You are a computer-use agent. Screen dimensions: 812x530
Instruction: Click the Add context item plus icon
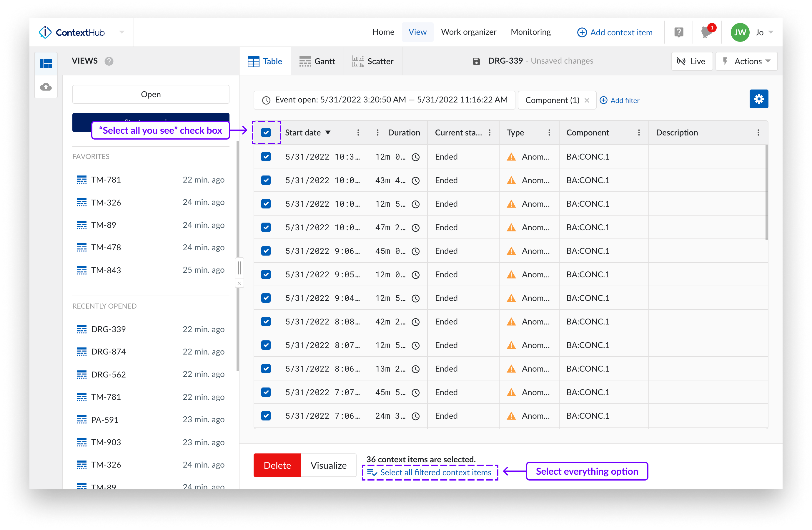(582, 32)
